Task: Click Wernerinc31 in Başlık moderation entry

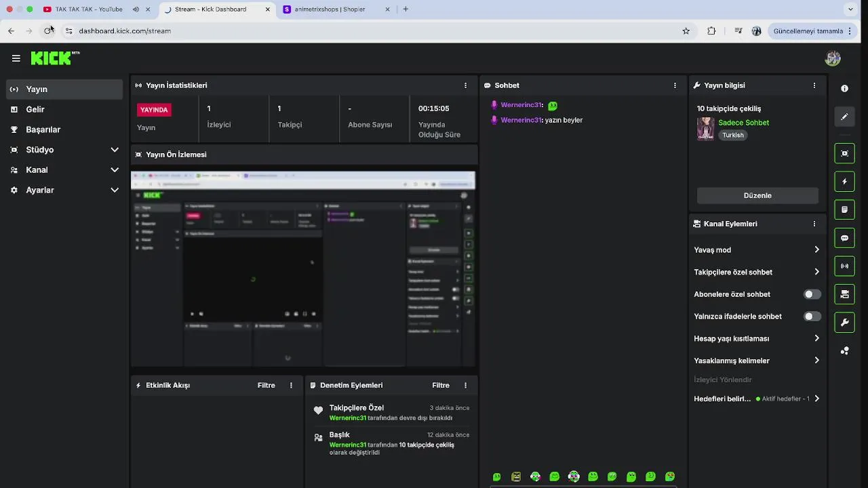Action: [x=348, y=445]
